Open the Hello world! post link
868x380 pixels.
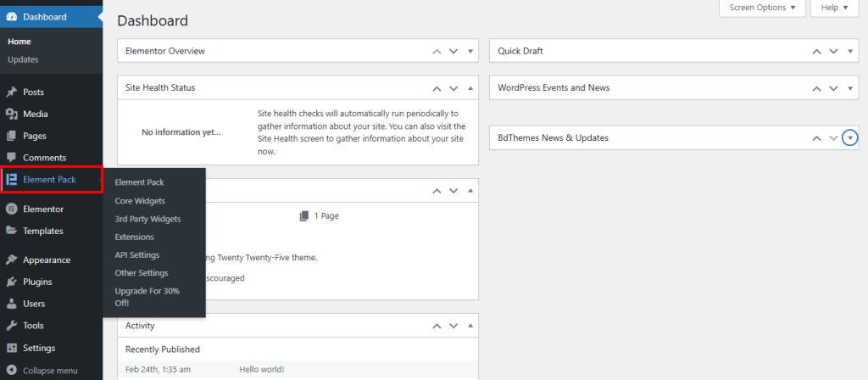(262, 370)
